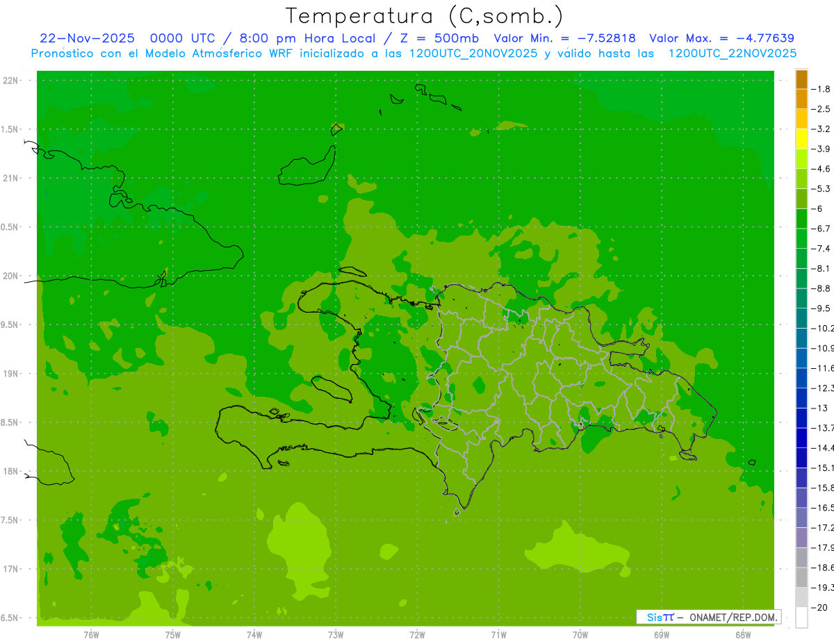Click 'Valor Min. = -7.52818' value

point(564,38)
